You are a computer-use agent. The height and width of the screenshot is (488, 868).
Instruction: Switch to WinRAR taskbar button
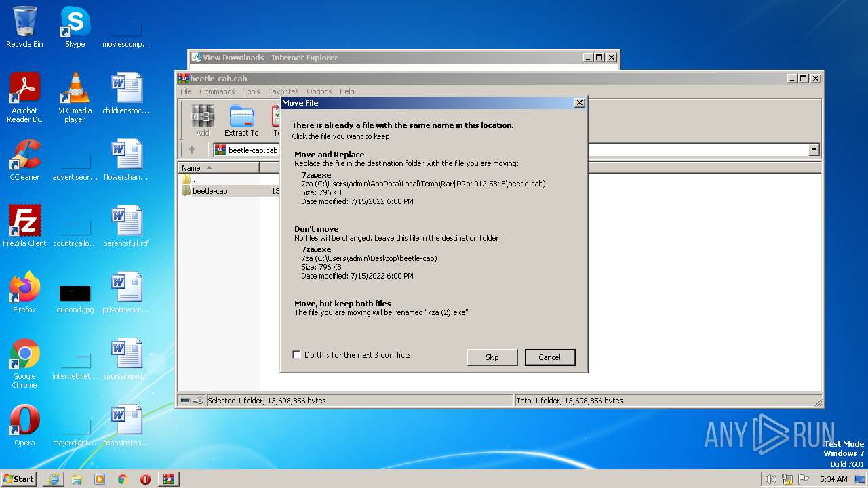pos(168,479)
